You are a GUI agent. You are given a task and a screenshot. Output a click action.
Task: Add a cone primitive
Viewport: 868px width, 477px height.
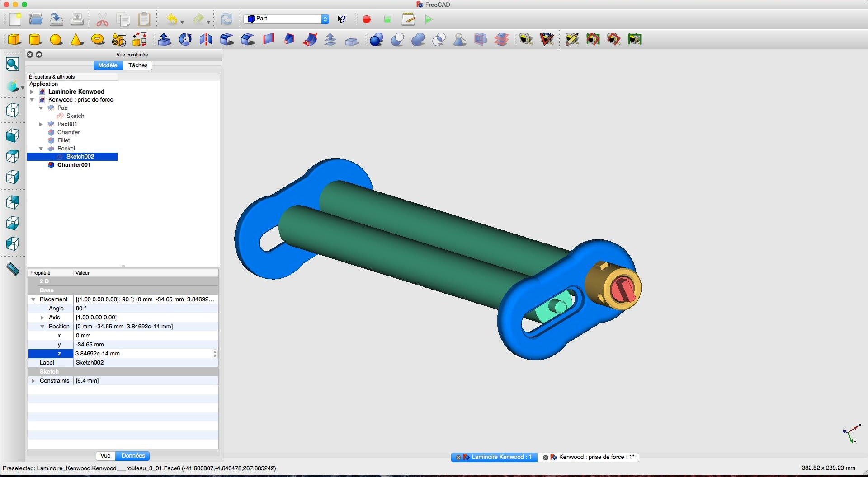pyautogui.click(x=77, y=39)
